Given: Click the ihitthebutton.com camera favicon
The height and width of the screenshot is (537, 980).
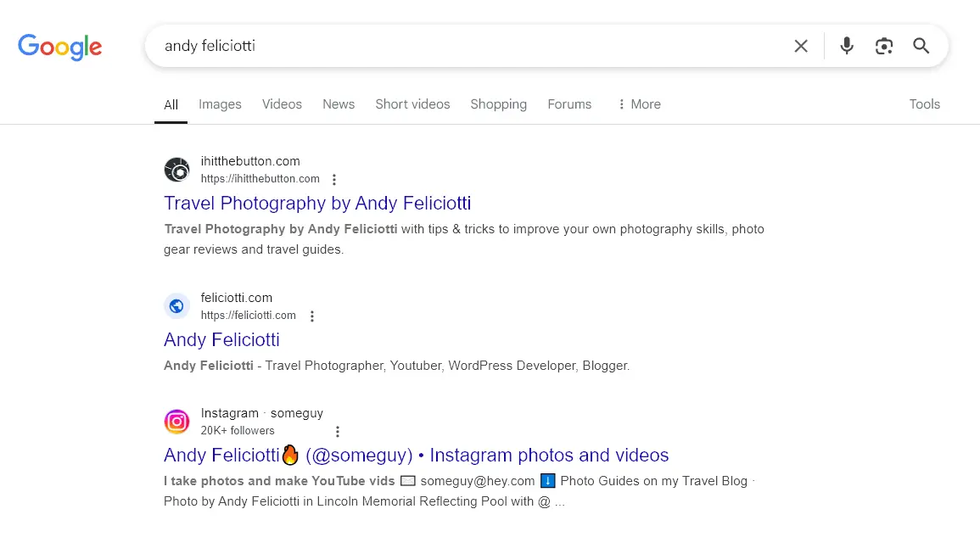Looking at the screenshot, I should (176, 170).
